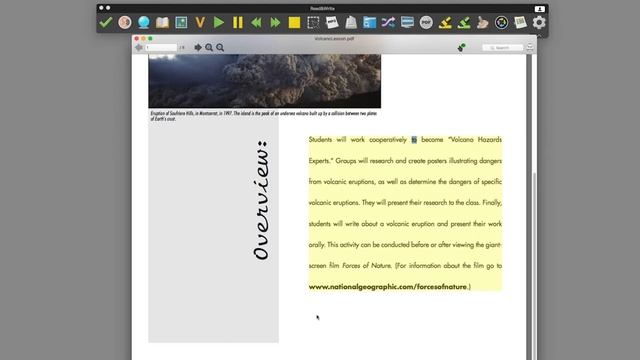Open the Scan tool icon
Screen dimensions: 640x360
351,22
